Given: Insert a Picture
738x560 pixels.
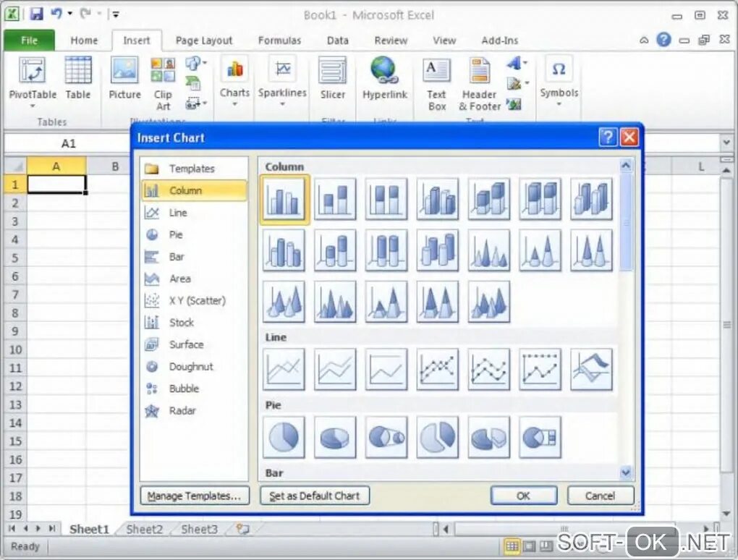Looking at the screenshot, I should point(124,78).
